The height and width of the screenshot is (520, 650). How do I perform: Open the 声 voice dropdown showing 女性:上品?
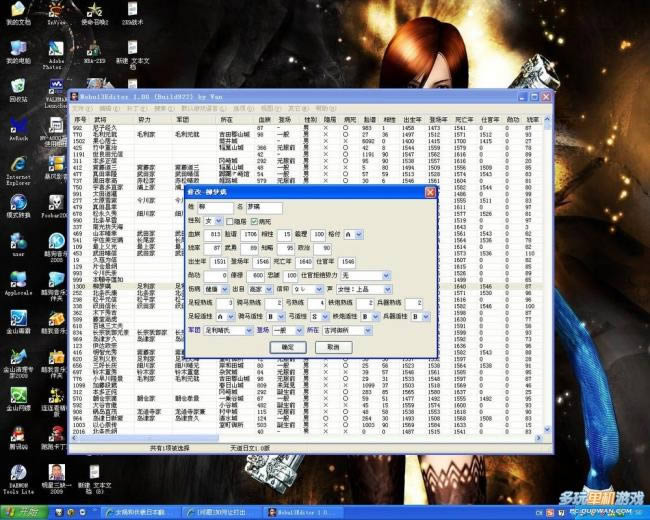pyautogui.click(x=364, y=289)
